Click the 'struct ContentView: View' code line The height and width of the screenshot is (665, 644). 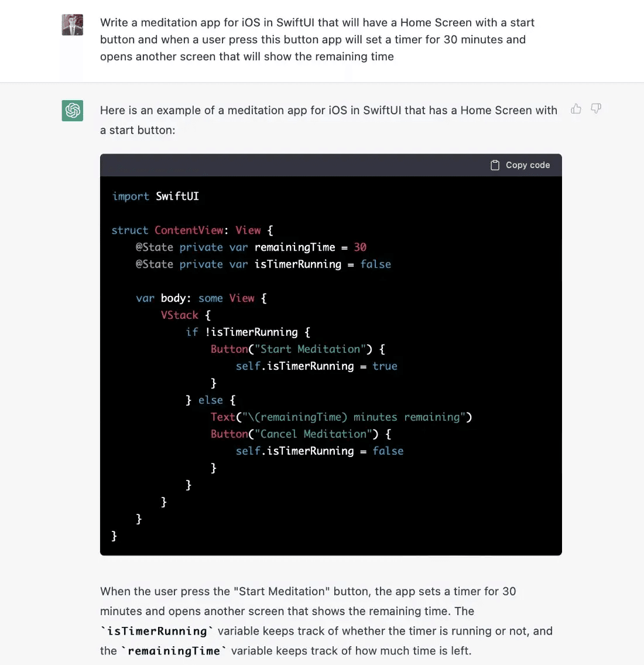point(193,230)
